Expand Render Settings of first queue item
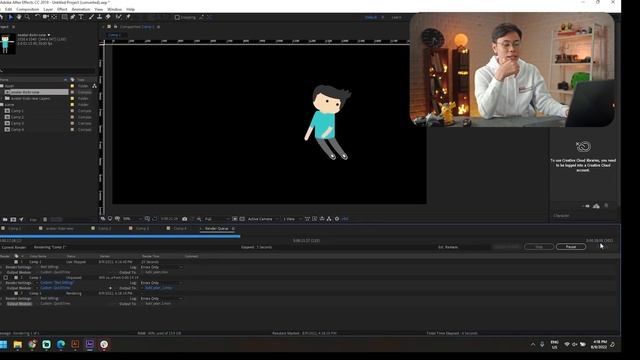Image resolution: width=640 pixels, height=360 pixels. click(x=2, y=267)
